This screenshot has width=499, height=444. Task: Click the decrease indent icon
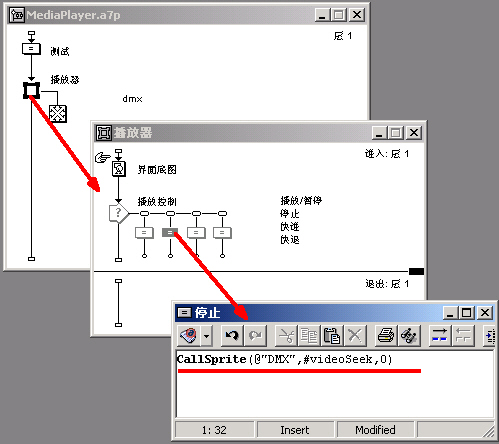coord(463,335)
